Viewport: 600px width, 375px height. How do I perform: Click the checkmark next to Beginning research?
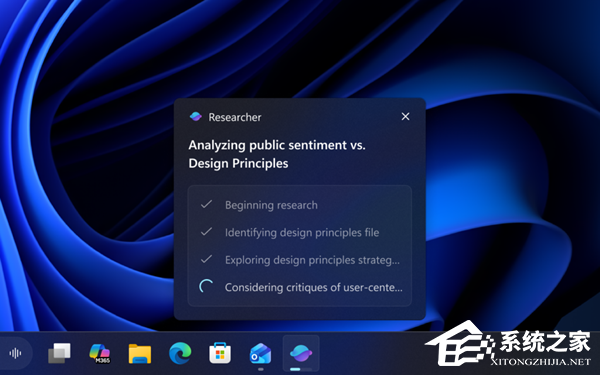[x=206, y=204]
